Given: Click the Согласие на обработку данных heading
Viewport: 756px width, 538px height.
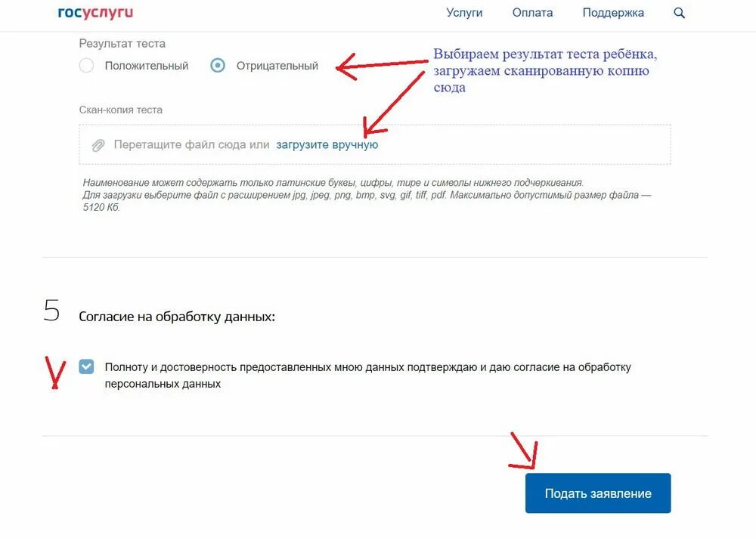Looking at the screenshot, I should [x=177, y=317].
